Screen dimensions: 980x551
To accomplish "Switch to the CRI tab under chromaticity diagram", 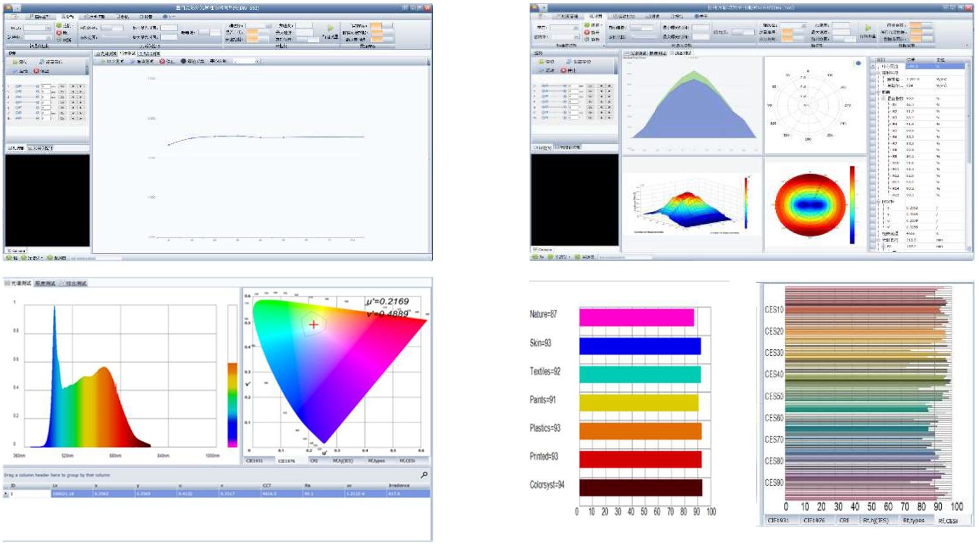I will (x=314, y=461).
